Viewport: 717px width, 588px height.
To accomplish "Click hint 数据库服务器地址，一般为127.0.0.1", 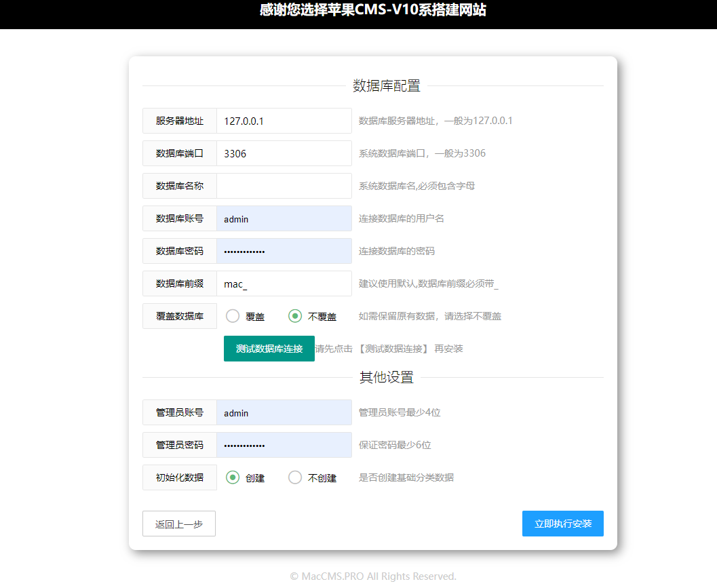I will coord(435,121).
